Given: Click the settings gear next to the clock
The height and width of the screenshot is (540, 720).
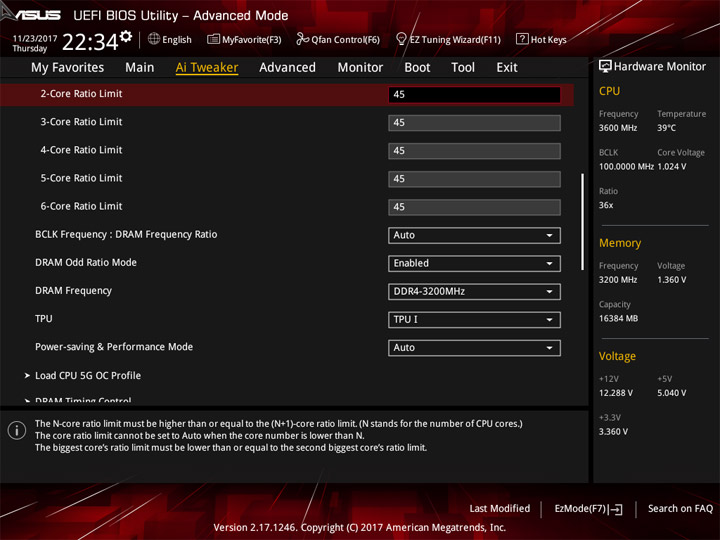Looking at the screenshot, I should [x=126, y=37].
